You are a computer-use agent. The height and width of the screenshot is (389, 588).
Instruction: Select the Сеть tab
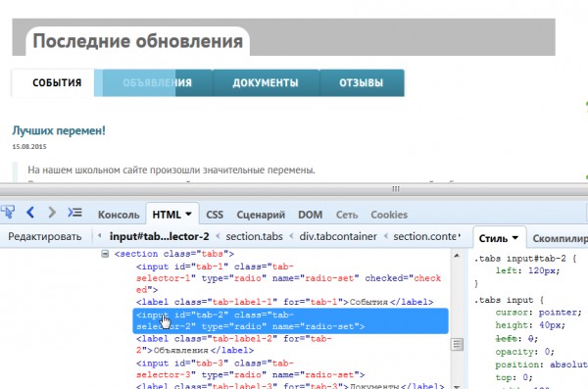tap(347, 215)
